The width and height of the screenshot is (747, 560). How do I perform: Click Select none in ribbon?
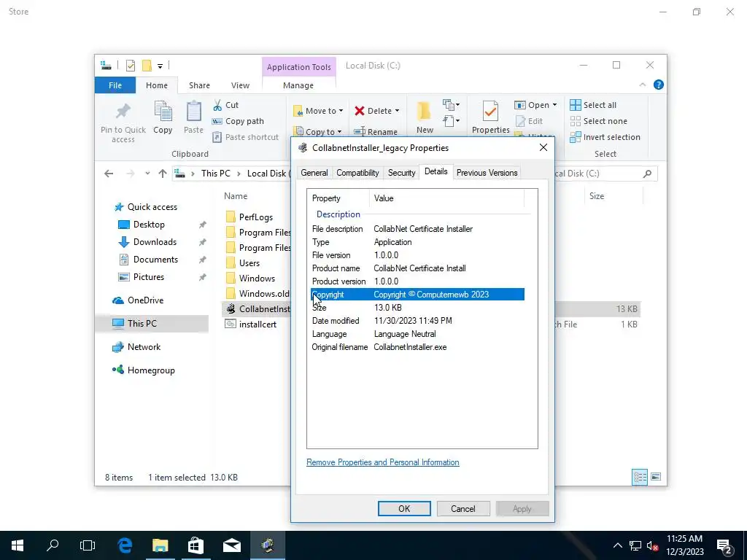tap(599, 121)
